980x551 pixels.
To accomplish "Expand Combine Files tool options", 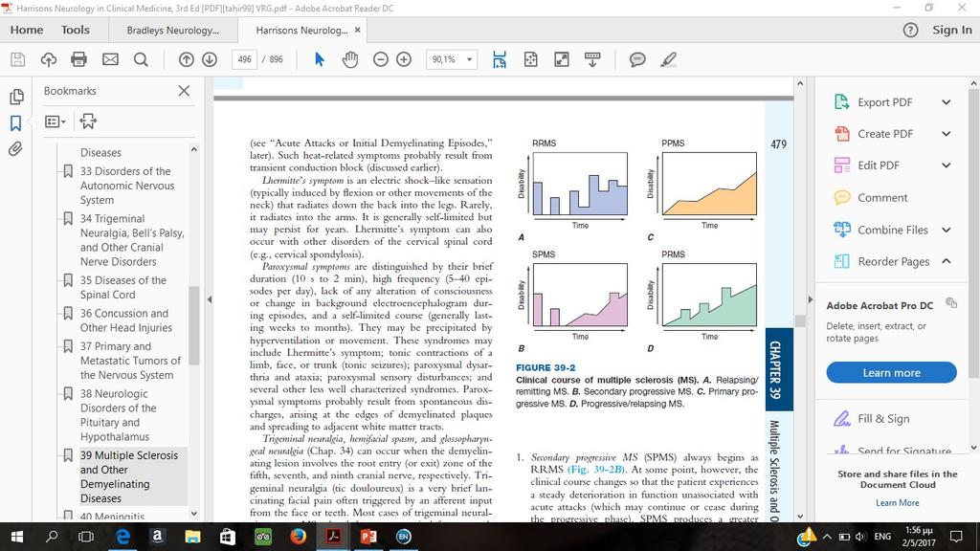I will (x=947, y=230).
